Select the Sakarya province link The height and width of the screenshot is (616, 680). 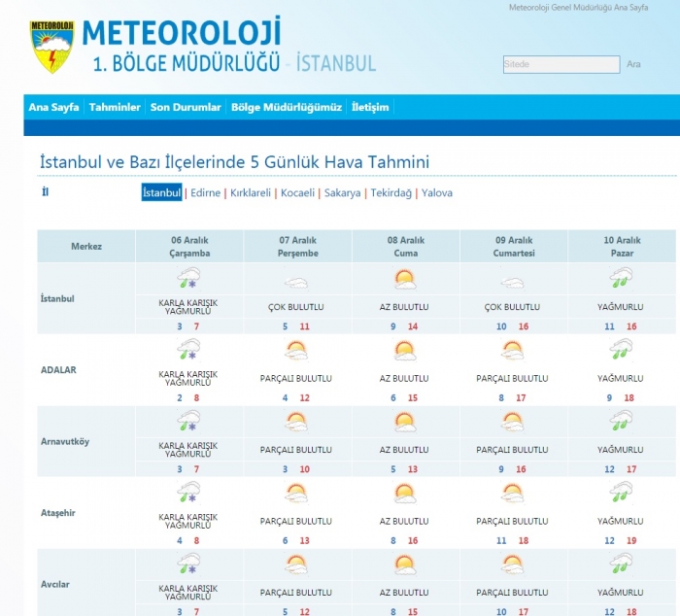[343, 193]
